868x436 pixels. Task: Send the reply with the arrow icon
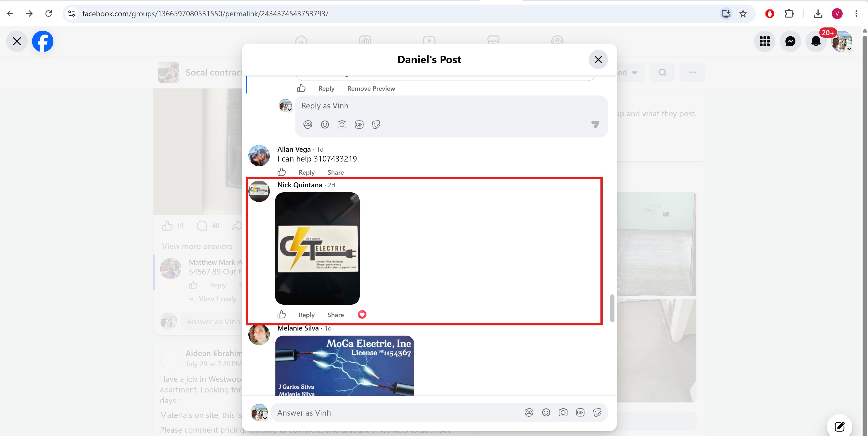pos(595,125)
